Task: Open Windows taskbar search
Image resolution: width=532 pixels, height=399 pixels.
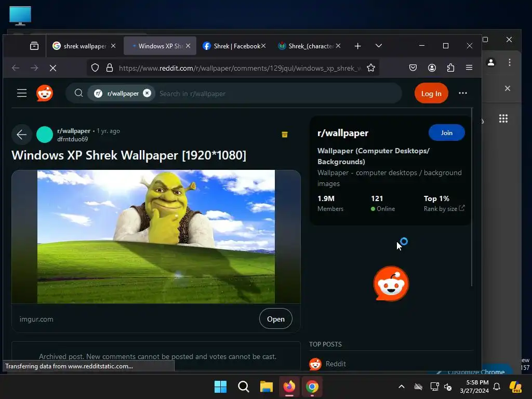Action: (x=243, y=387)
